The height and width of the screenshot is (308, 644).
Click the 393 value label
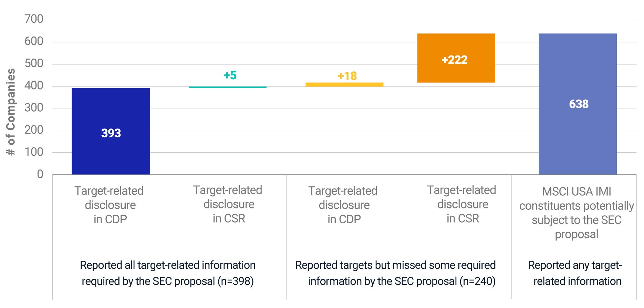click(x=111, y=133)
